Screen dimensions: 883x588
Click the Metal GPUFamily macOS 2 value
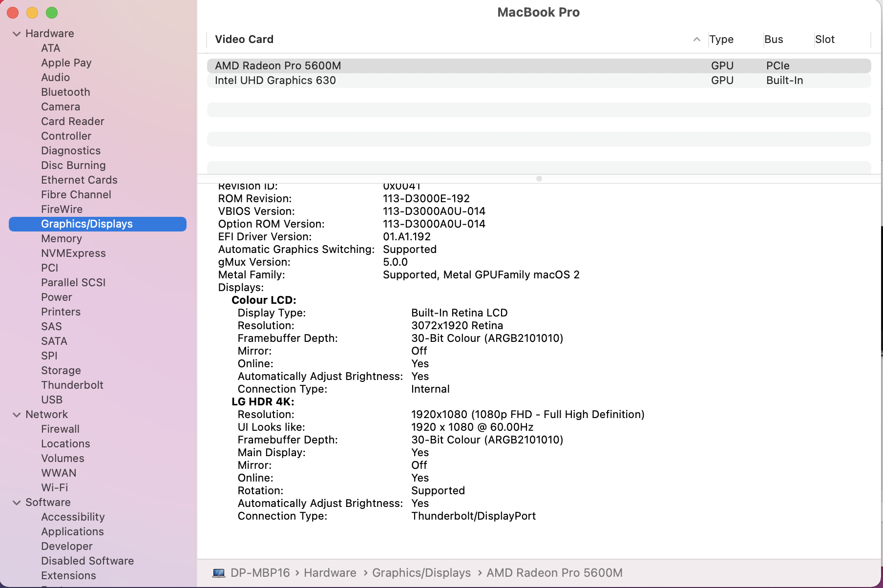pyautogui.click(x=481, y=275)
